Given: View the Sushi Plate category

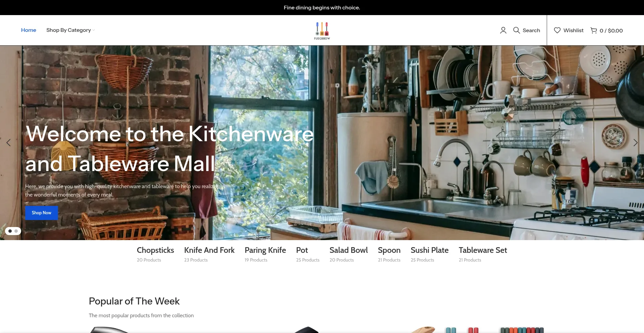Looking at the screenshot, I should [x=430, y=250].
